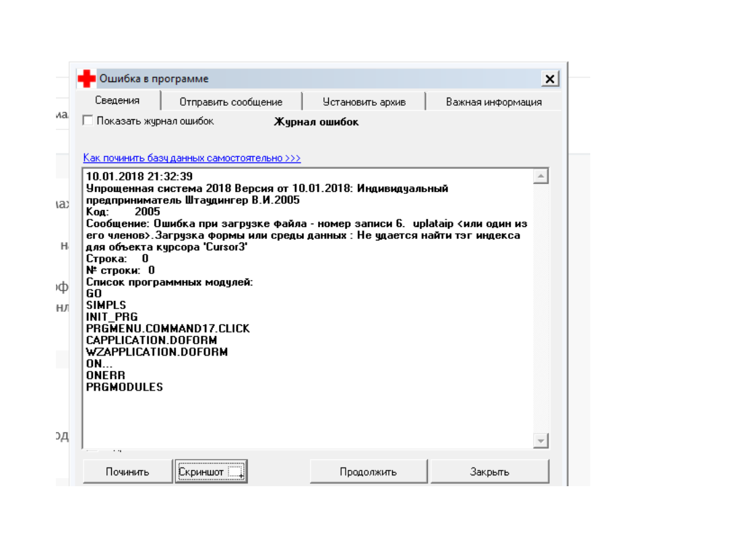Click the CAPPLICATION.DOFORM line

point(152,340)
